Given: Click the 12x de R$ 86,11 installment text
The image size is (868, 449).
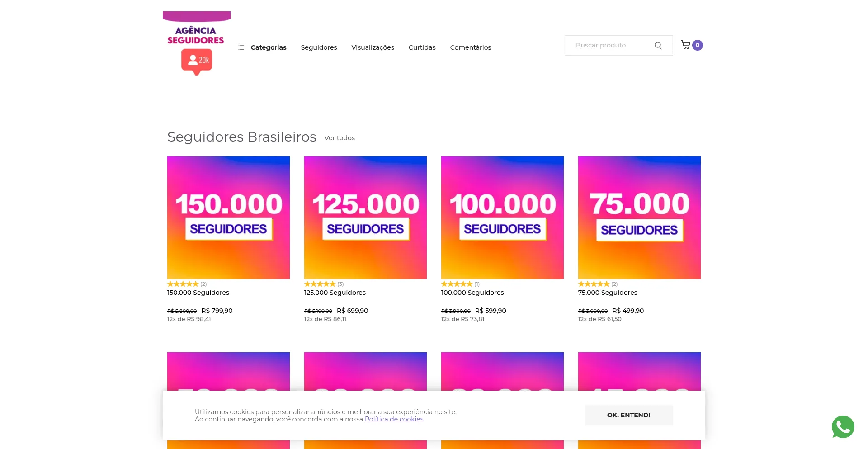Looking at the screenshot, I should 325,319.
